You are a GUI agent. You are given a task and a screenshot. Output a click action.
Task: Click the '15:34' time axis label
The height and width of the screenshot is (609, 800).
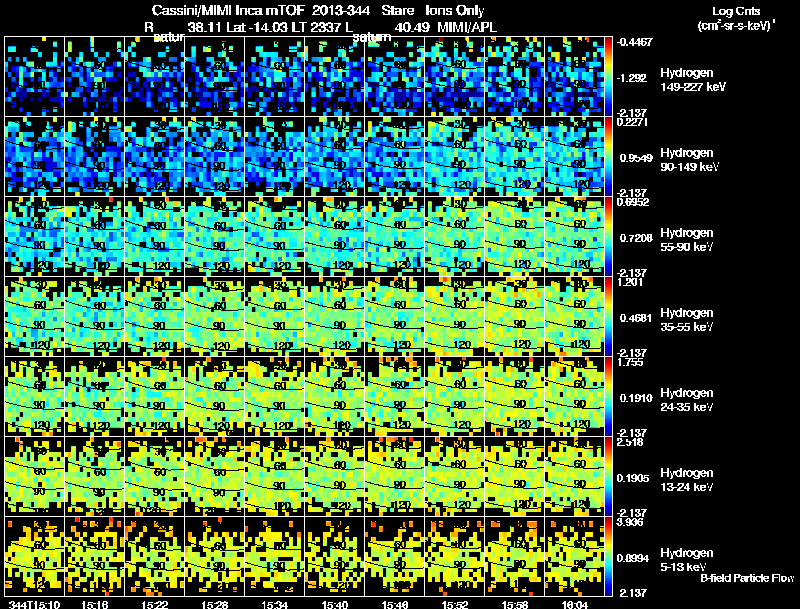[275, 604]
